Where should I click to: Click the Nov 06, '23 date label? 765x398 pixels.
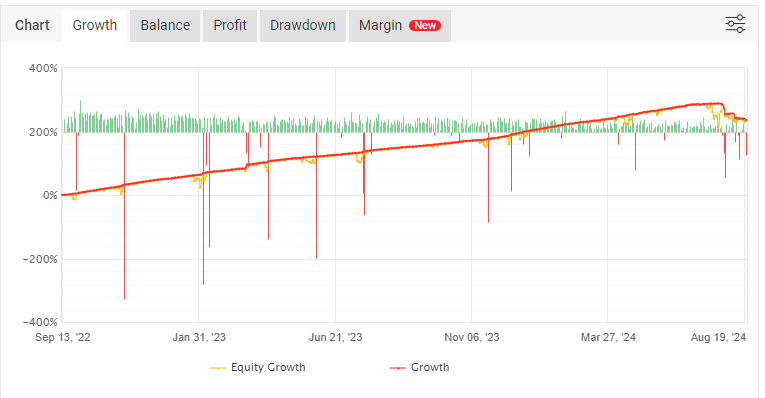[x=472, y=337]
